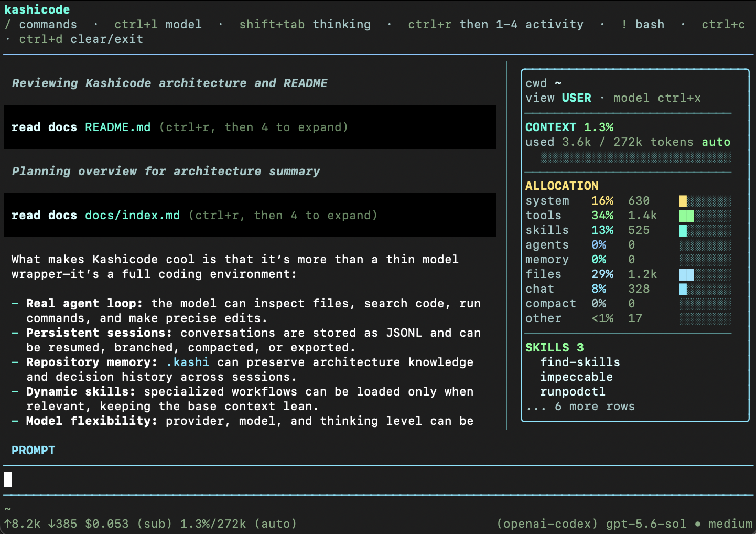Click the context usage progress bar
This screenshot has height=534, width=756.
coord(635,157)
